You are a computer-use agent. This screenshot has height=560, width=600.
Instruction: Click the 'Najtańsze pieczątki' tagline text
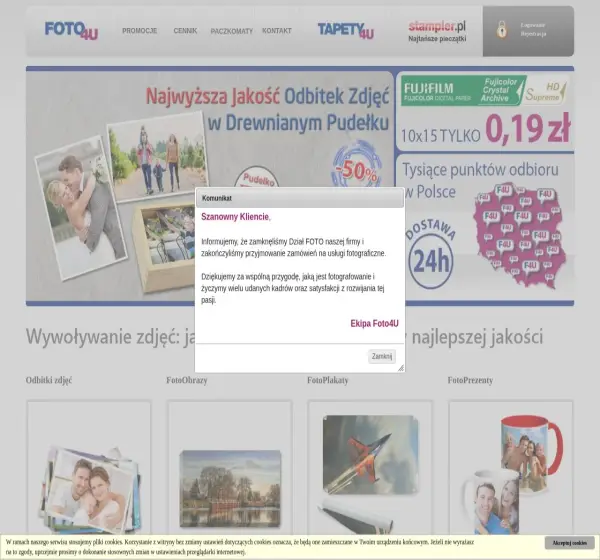[x=437, y=39]
